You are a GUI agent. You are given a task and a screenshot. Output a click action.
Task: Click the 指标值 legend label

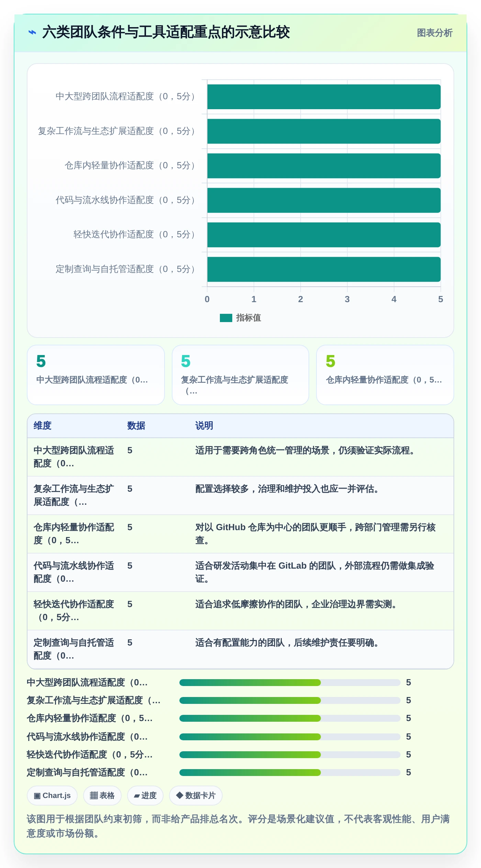click(x=248, y=318)
